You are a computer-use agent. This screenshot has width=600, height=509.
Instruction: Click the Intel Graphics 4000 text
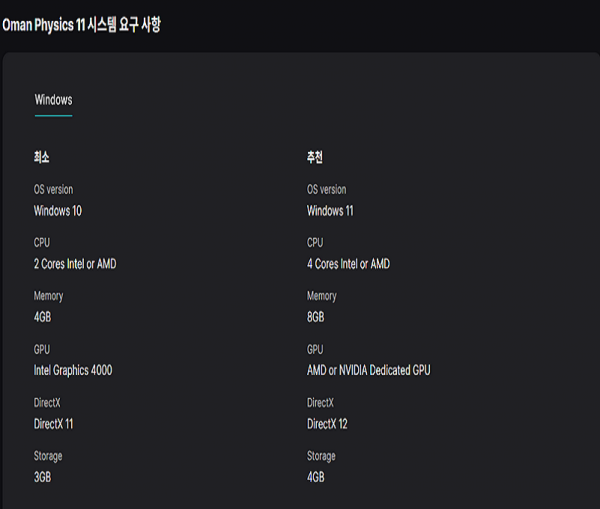73,370
